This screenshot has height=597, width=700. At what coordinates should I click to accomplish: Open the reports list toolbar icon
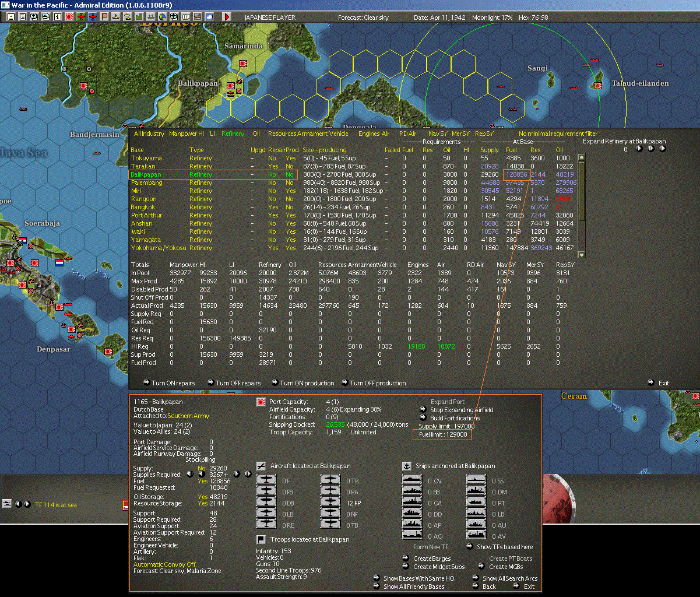click(23, 17)
